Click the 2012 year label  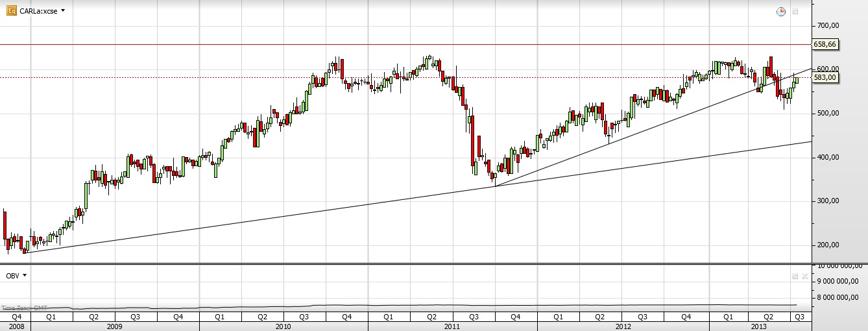(623, 326)
